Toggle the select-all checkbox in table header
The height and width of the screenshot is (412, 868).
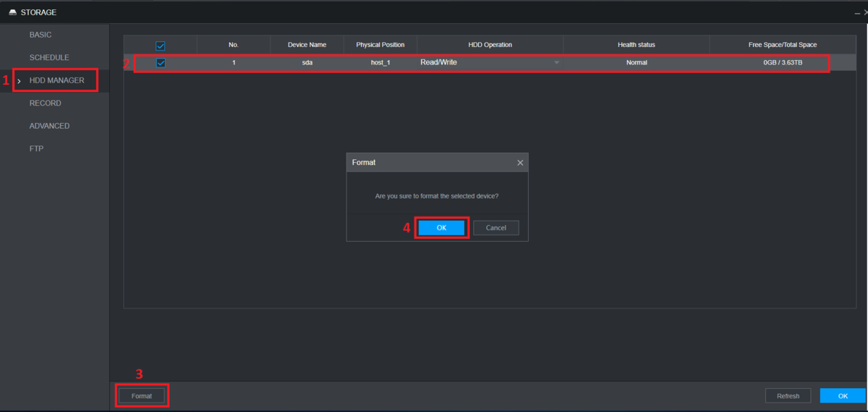[161, 45]
